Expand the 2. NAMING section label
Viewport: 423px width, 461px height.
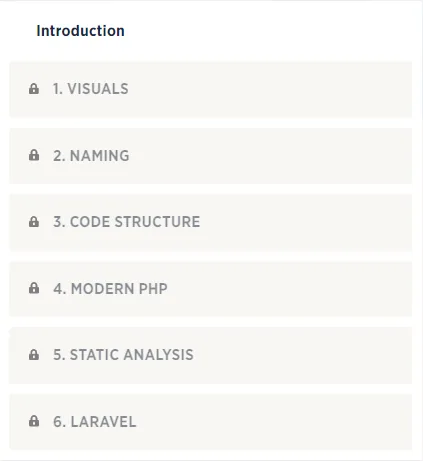tap(91, 156)
